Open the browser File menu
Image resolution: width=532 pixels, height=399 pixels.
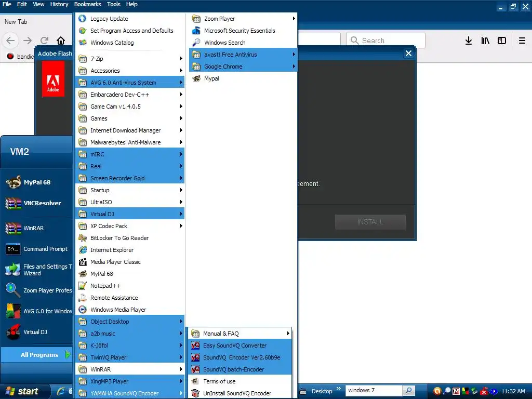[x=7, y=4]
